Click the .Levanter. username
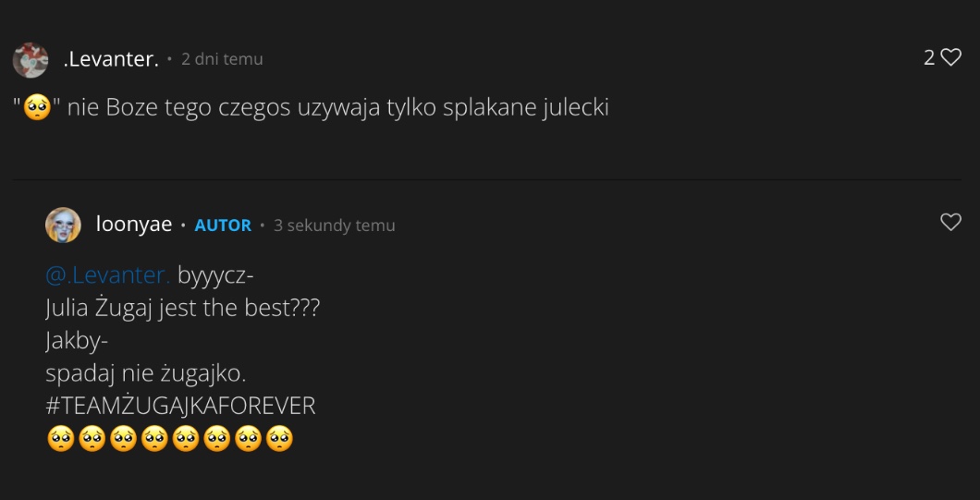Screen dimensions: 980x500 [111, 59]
